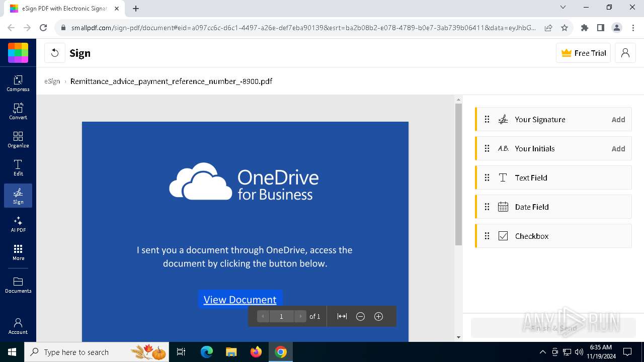Open the Windows Start menu

pyautogui.click(x=12, y=352)
